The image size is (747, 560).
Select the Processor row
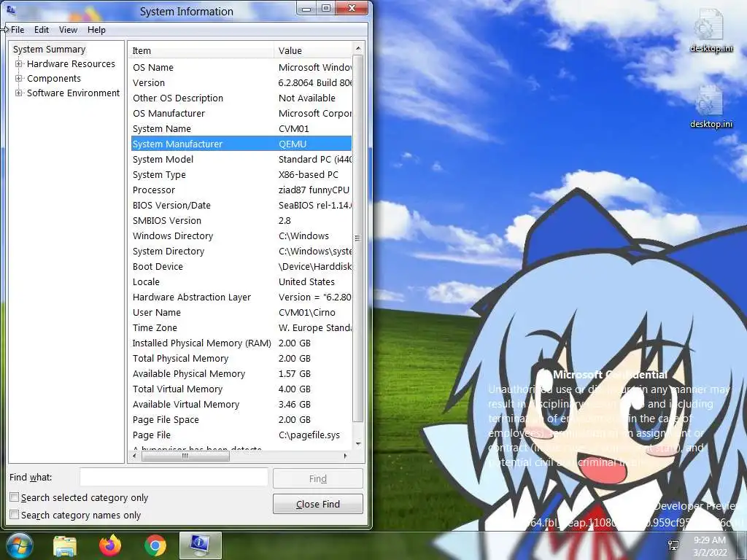(241, 190)
